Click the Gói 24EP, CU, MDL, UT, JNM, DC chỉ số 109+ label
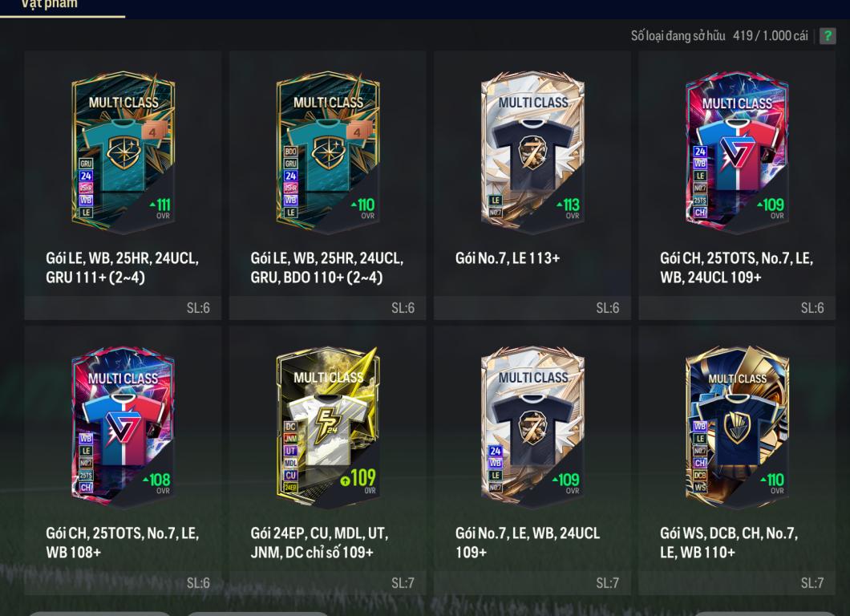The height and width of the screenshot is (616, 850). (320, 542)
